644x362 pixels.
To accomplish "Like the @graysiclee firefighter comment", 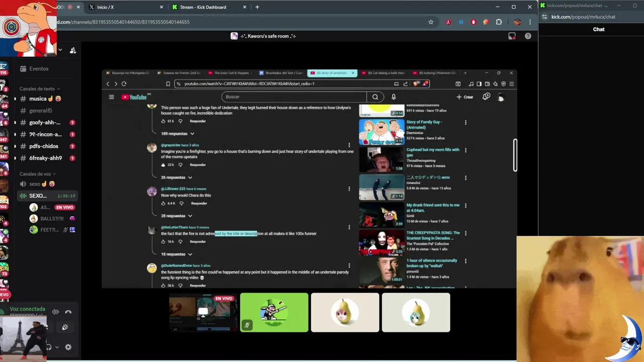I will pyautogui.click(x=163, y=165).
